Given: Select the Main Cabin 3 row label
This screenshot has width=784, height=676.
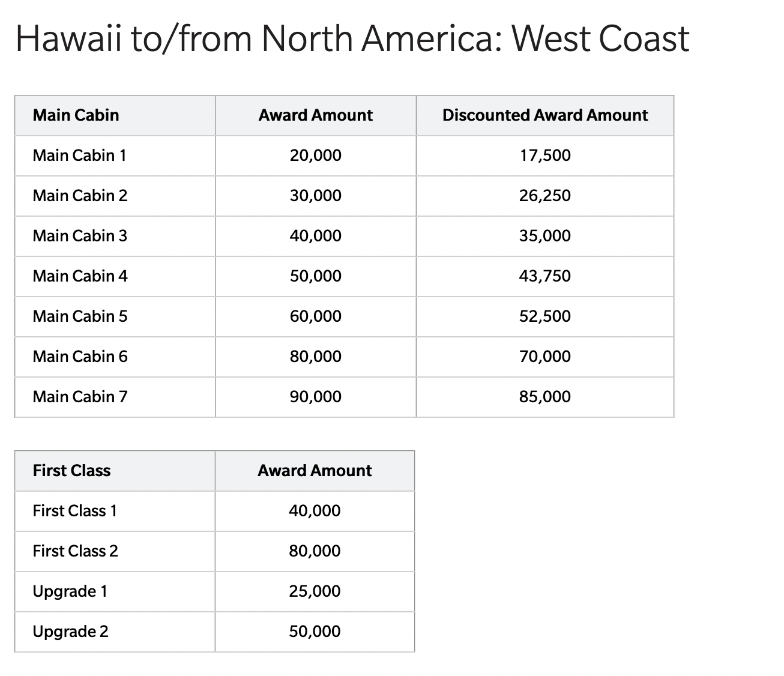Looking at the screenshot, I should click(80, 236).
